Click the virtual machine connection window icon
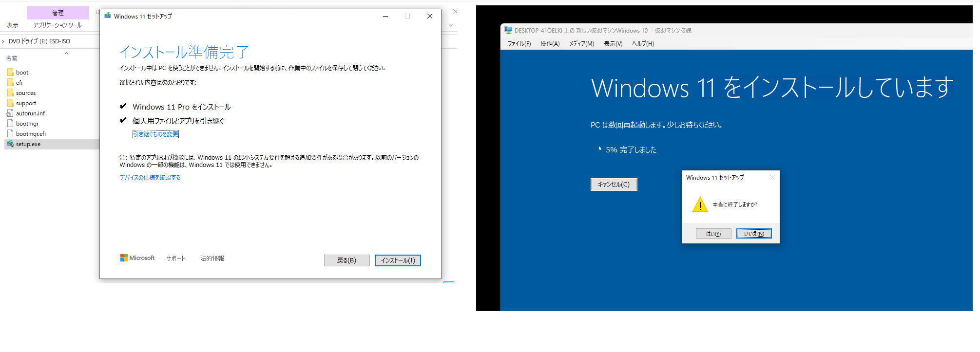 (508, 30)
